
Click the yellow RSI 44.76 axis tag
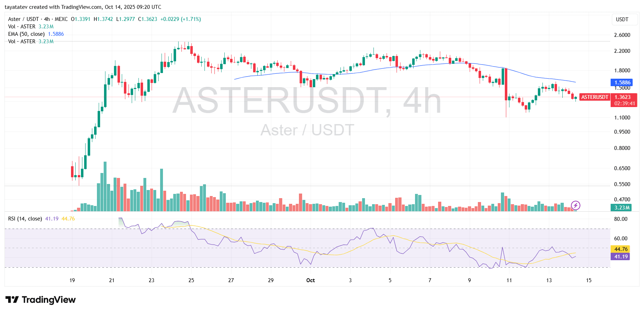pos(621,249)
